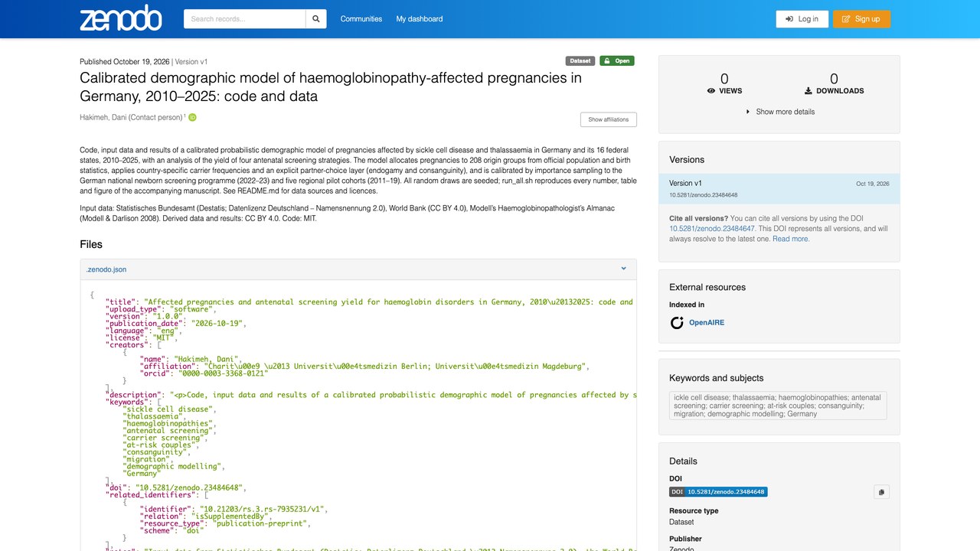Click the 'Resource type' label in Details
The width and height of the screenshot is (980, 551).
pos(694,510)
